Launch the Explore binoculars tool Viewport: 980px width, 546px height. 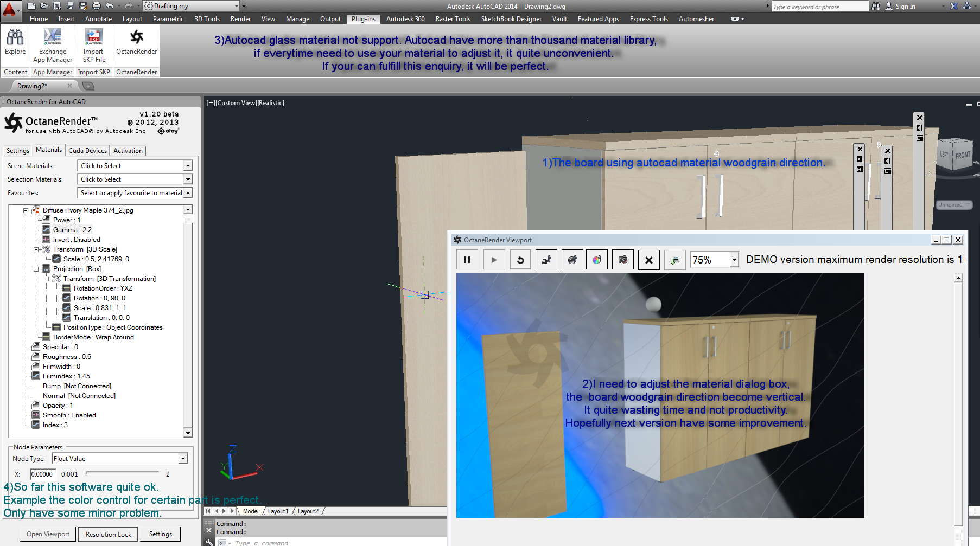(15, 42)
